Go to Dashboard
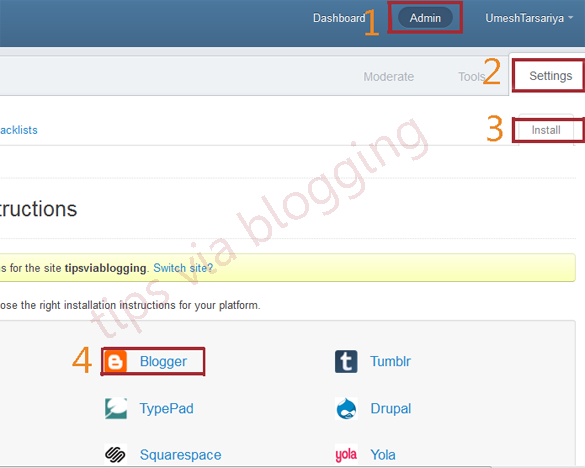This screenshot has height=468, width=585. pyautogui.click(x=339, y=18)
